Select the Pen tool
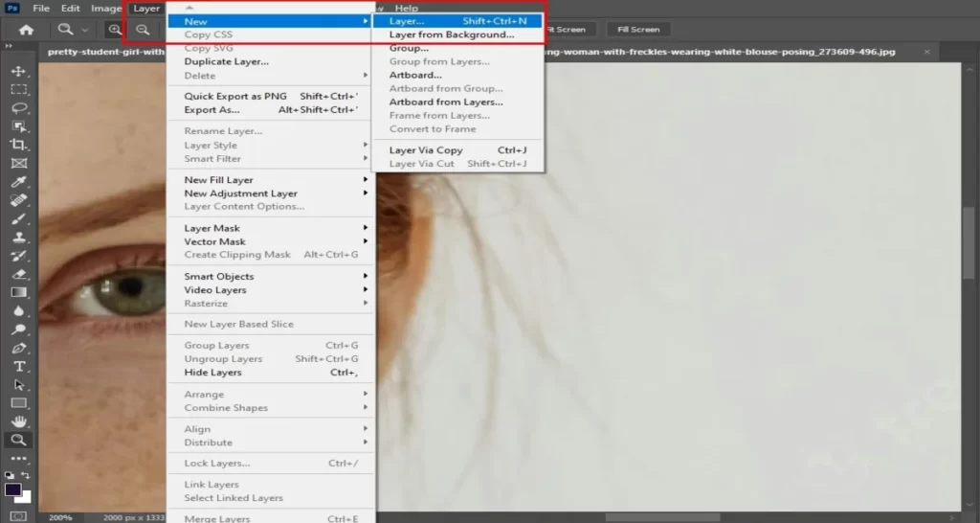This screenshot has width=980, height=523. (19, 348)
